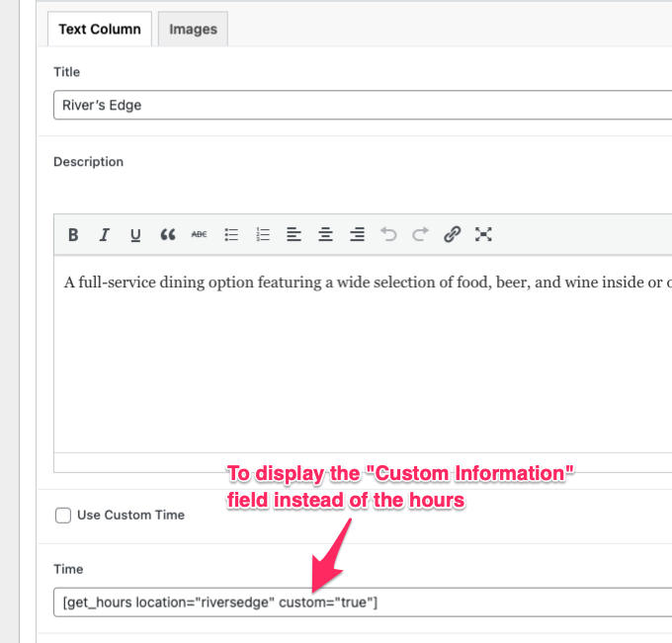
Task: Create a bulleted list
Action: coord(231,235)
